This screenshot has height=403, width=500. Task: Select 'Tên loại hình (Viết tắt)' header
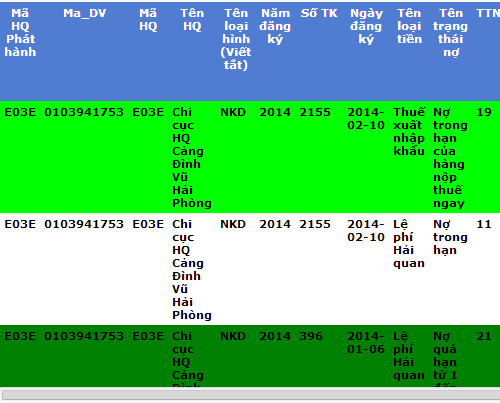click(236, 39)
